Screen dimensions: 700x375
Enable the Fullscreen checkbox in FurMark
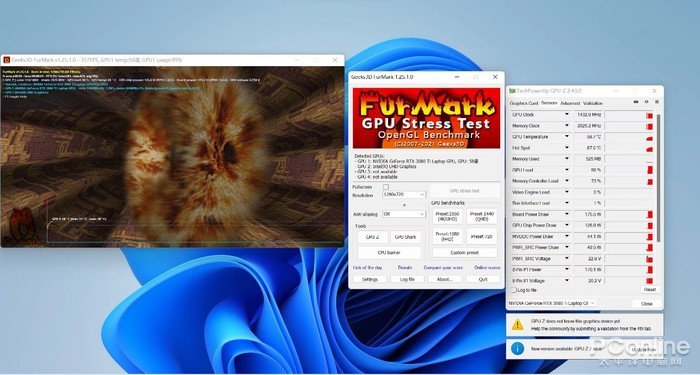point(386,187)
